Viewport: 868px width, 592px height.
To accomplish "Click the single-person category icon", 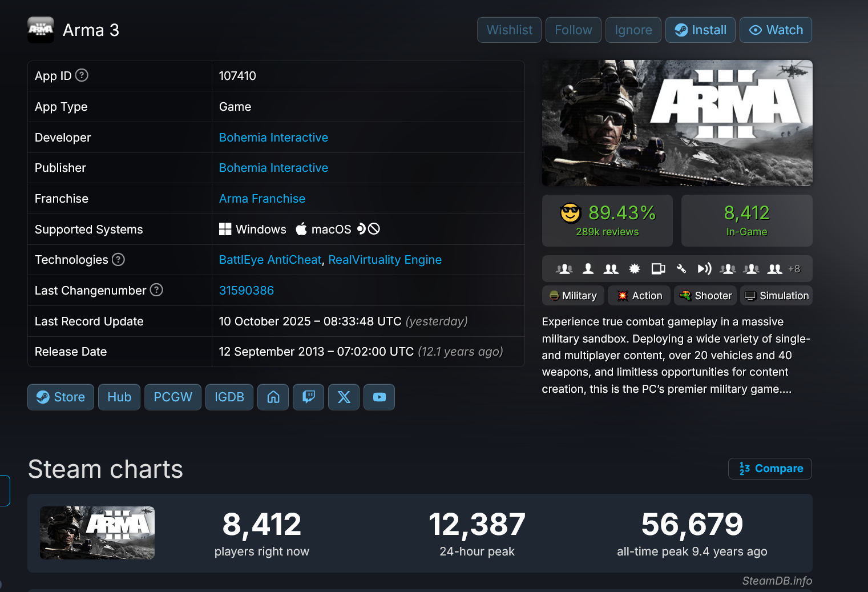I will point(588,269).
